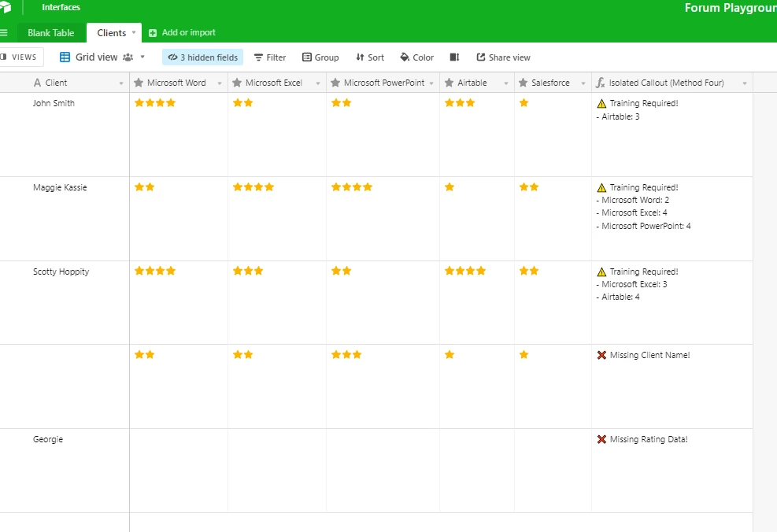Open the Sort options
The width and height of the screenshot is (777, 532).
coord(370,57)
